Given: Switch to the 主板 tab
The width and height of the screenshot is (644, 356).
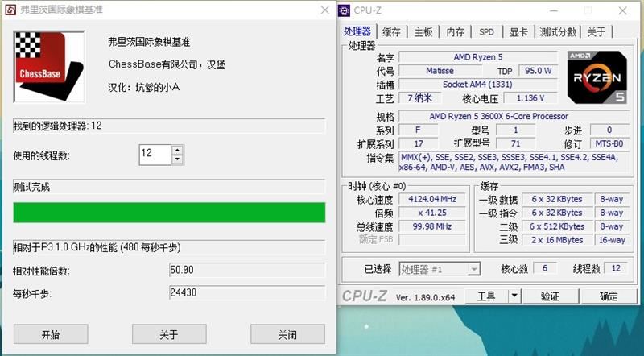Looking at the screenshot, I should (423, 32).
